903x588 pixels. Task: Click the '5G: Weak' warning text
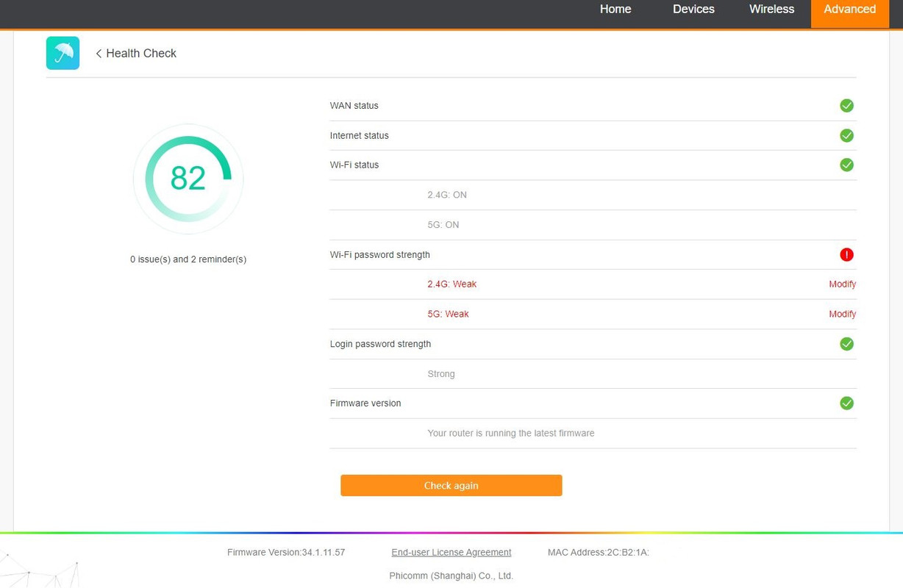[x=448, y=314]
